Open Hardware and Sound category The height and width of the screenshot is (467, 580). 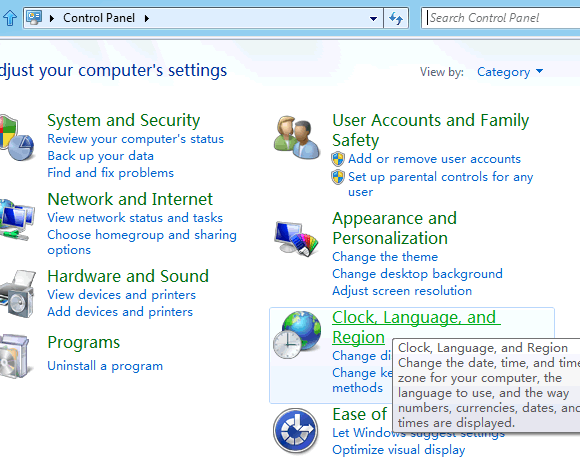click(x=128, y=276)
